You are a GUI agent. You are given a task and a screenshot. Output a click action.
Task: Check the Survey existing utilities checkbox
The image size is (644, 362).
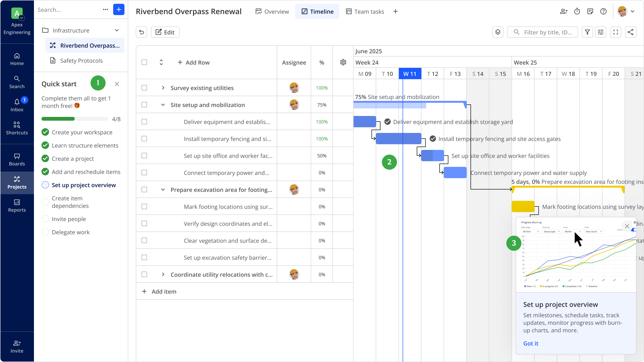(144, 88)
